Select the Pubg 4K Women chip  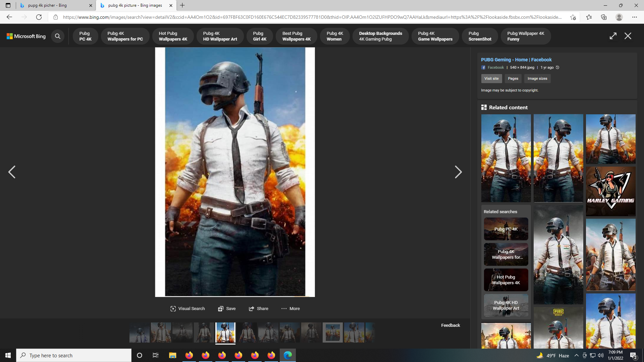(335, 36)
